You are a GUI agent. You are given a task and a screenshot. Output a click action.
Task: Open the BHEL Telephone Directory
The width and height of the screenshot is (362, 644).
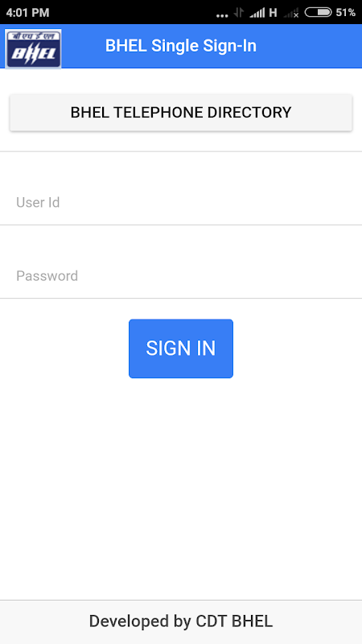pos(181,113)
